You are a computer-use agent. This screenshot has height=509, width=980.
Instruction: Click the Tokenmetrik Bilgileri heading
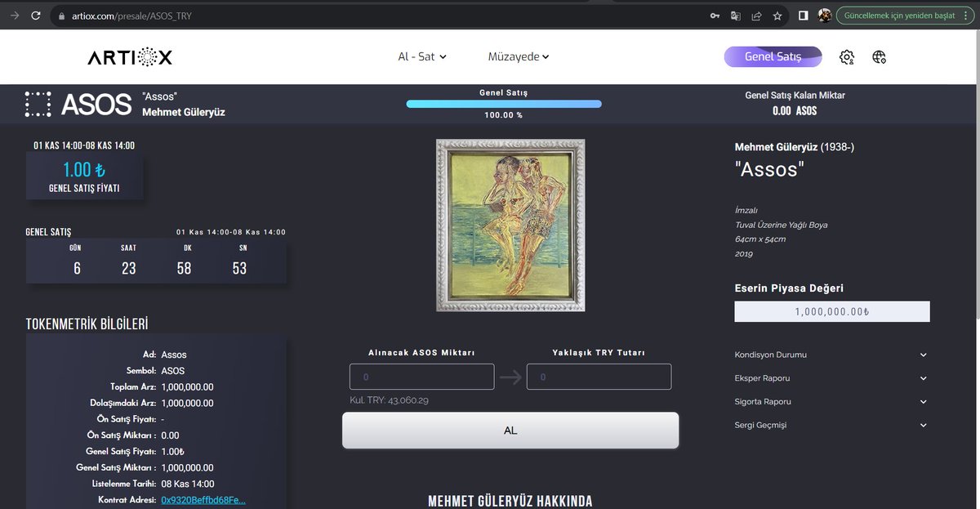(87, 324)
